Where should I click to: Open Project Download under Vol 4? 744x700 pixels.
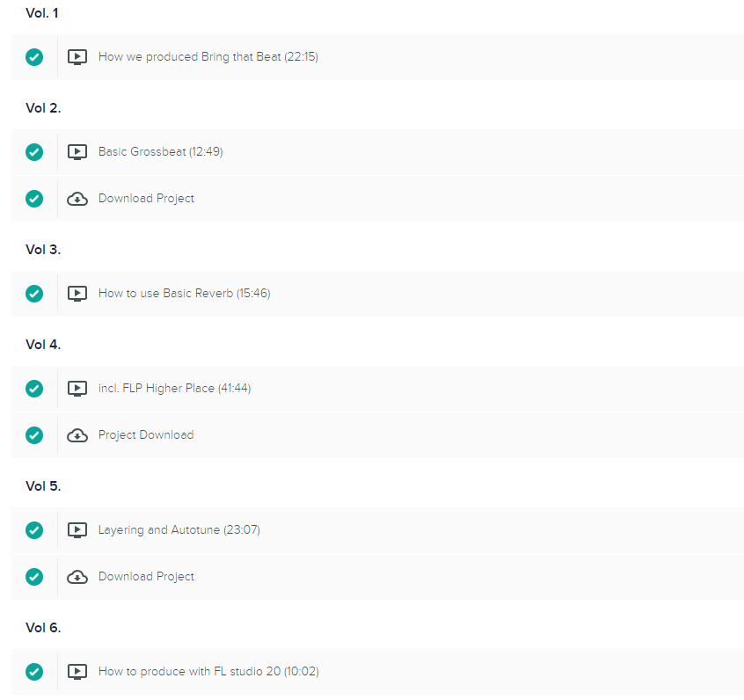146,434
